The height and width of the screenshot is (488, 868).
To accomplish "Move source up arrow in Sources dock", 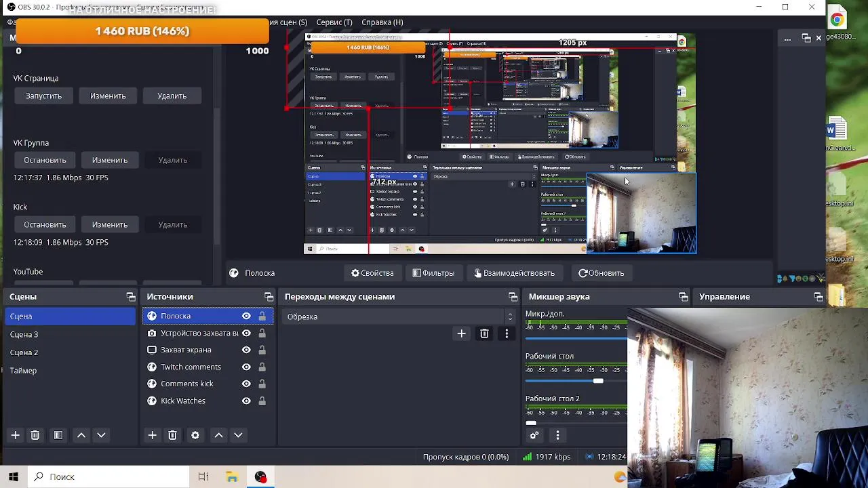I will pyautogui.click(x=218, y=435).
